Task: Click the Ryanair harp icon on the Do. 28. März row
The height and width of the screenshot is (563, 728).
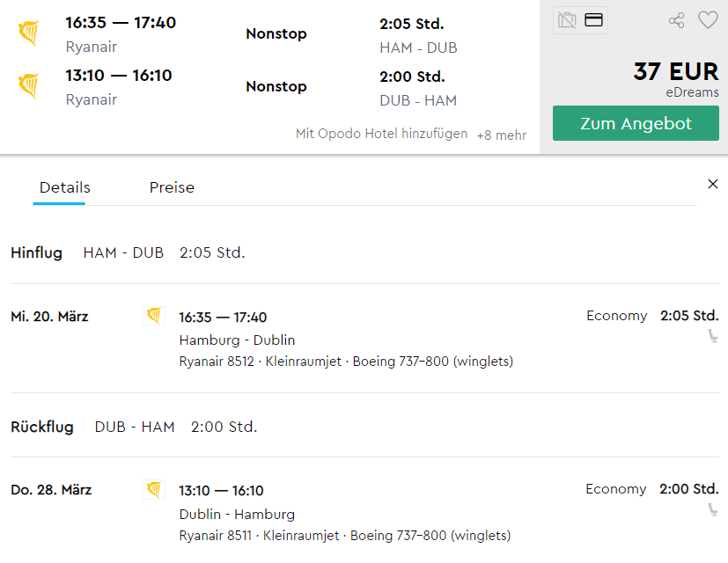Action: pos(155,489)
